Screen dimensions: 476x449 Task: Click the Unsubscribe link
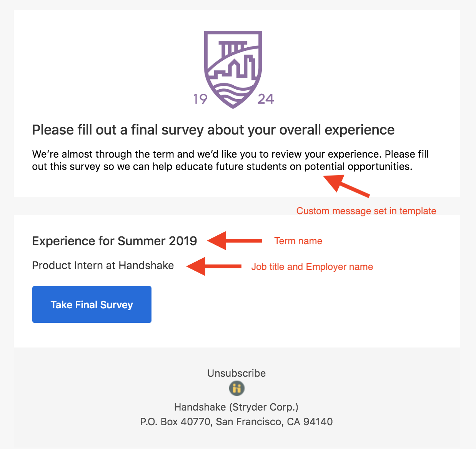coord(236,373)
